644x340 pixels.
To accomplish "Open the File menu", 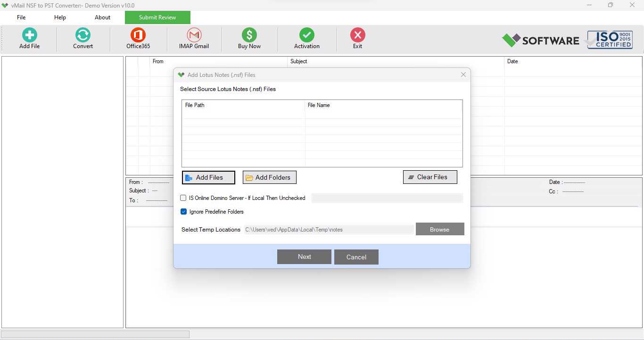I will coord(21,17).
